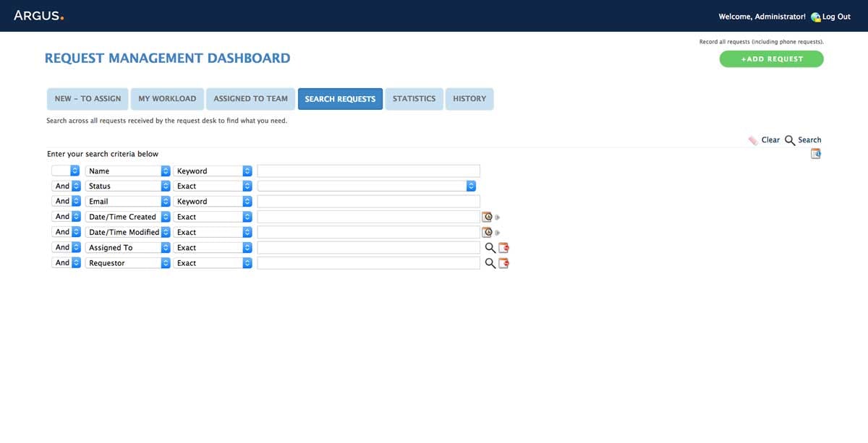Click the eraser icon next to Clear
Image resolution: width=868 pixels, height=443 pixels.
(x=752, y=140)
